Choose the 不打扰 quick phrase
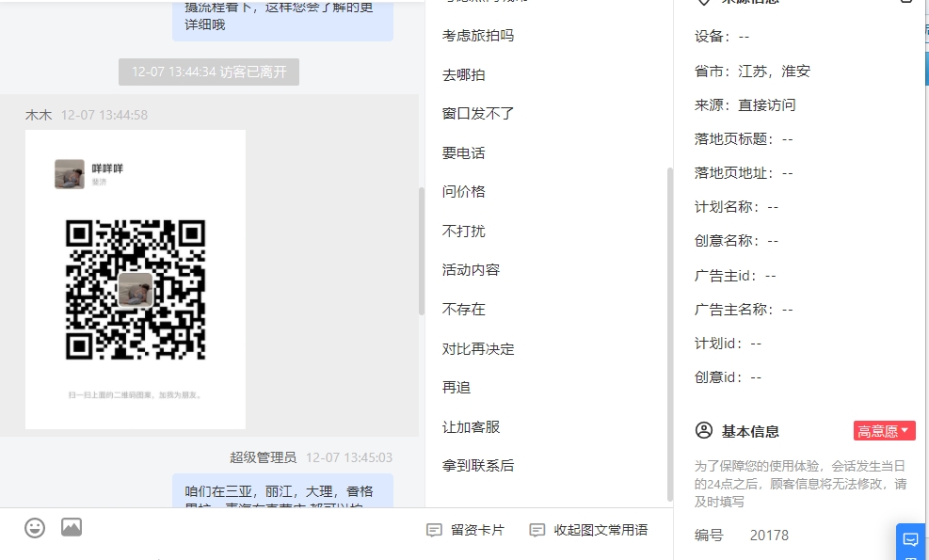The height and width of the screenshot is (560, 929). coord(463,231)
